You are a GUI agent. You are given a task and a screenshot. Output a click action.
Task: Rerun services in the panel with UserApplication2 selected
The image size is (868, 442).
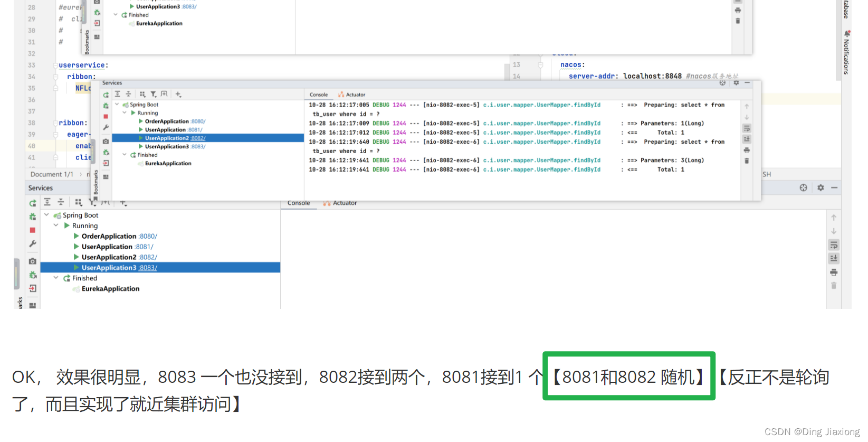point(106,95)
